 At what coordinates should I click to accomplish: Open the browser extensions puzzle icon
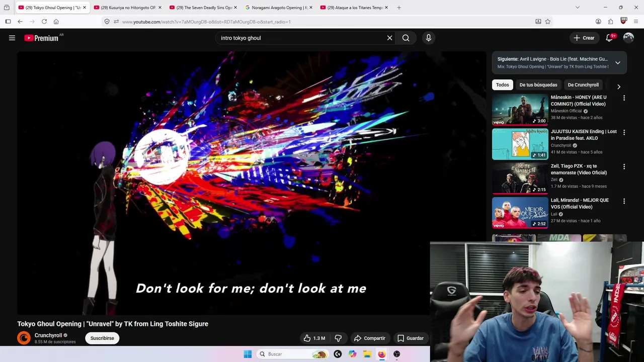pos(610,22)
